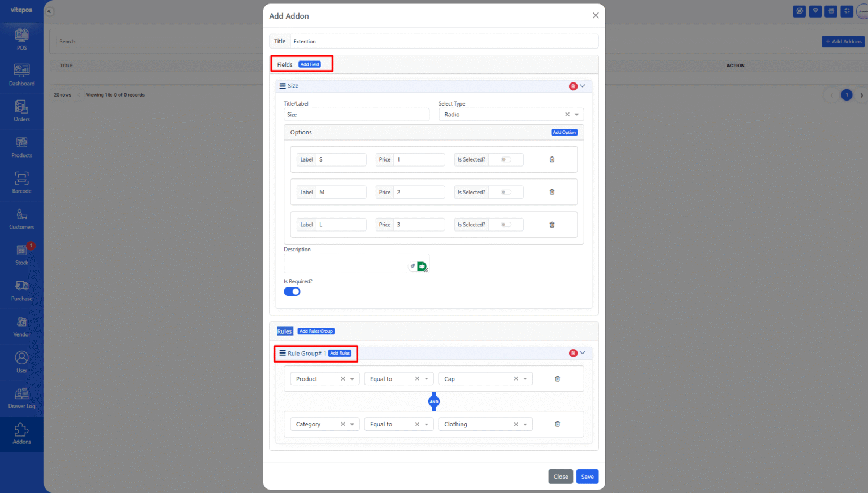Open User in the sidebar
The width and height of the screenshot is (868, 493).
tap(21, 362)
